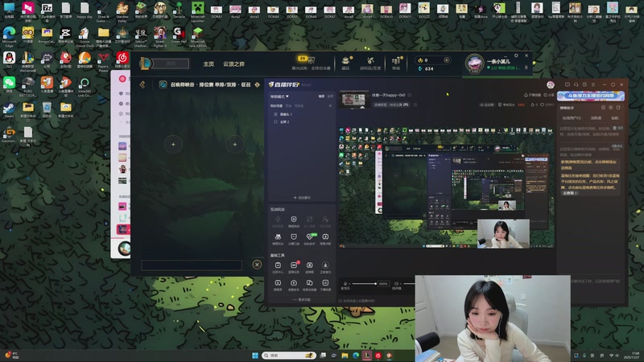Open the 弹幕秀 tool icon
The height and width of the screenshot is (362, 644).
point(278,286)
